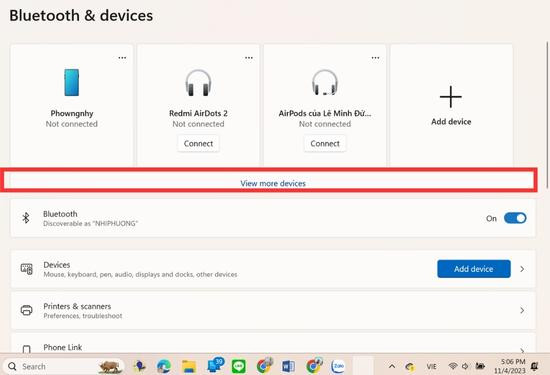Screen dimensions: 550x375
Task: Click the Bluetooth symbol icon
Action: tap(26, 218)
